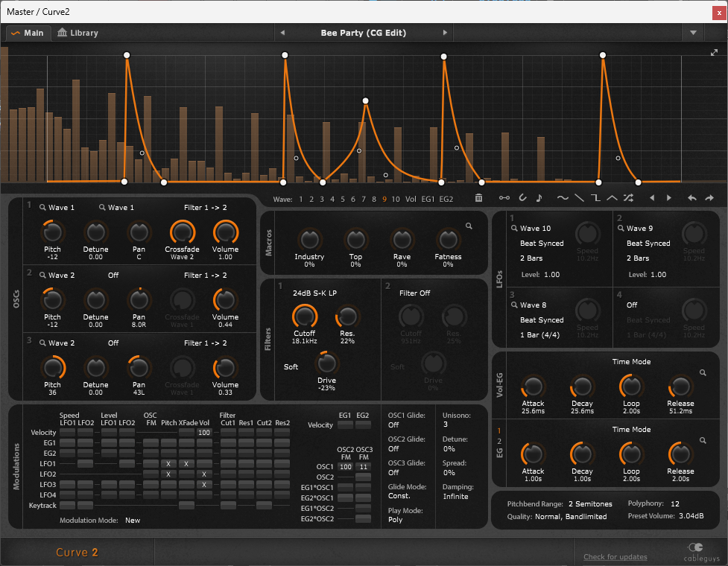Click the Pitchbend Range value 2 Semitones
The height and width of the screenshot is (566, 728).
tap(590, 504)
